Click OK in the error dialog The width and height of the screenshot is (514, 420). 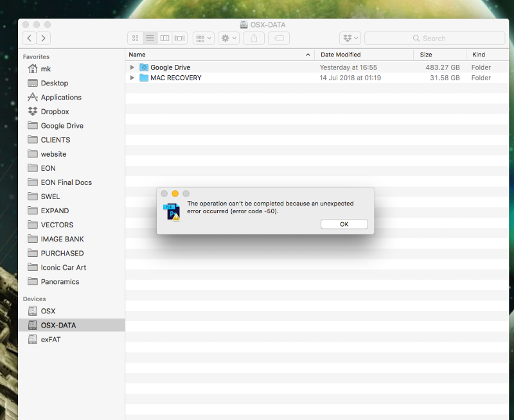coord(344,224)
